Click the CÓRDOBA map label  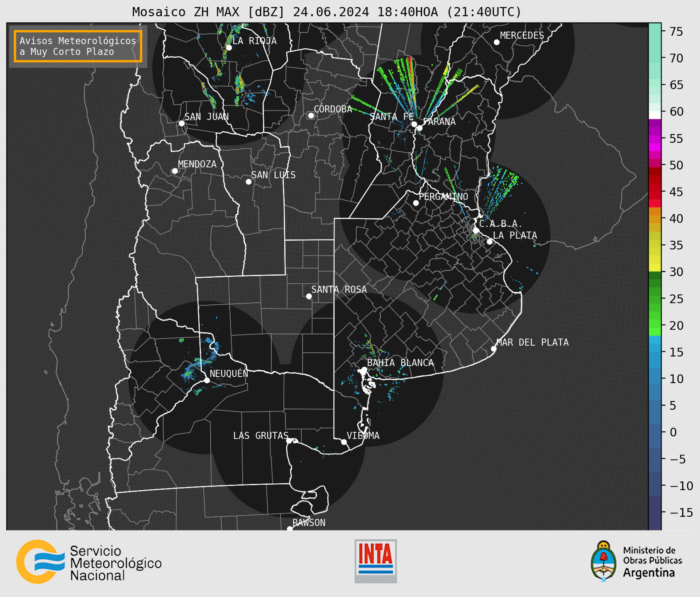(x=333, y=109)
